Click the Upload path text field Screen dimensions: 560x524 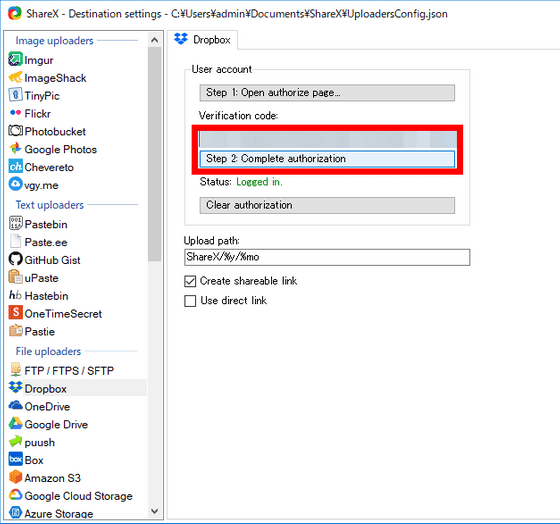pos(327,257)
